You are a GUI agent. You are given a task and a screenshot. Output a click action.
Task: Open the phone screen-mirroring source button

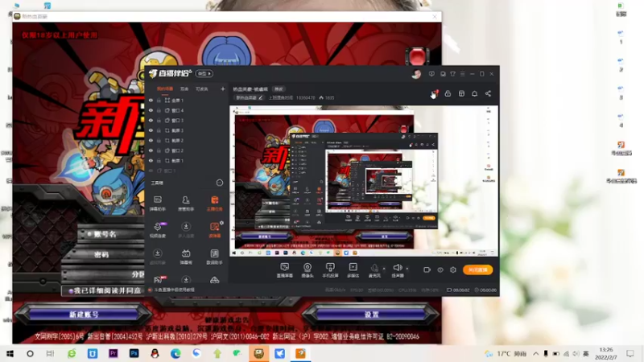point(330,270)
